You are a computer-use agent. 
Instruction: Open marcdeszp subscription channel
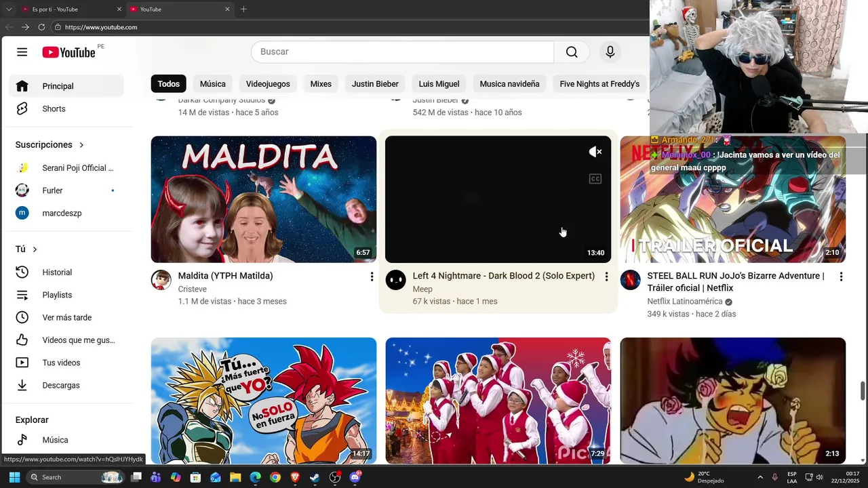pyautogui.click(x=66, y=213)
